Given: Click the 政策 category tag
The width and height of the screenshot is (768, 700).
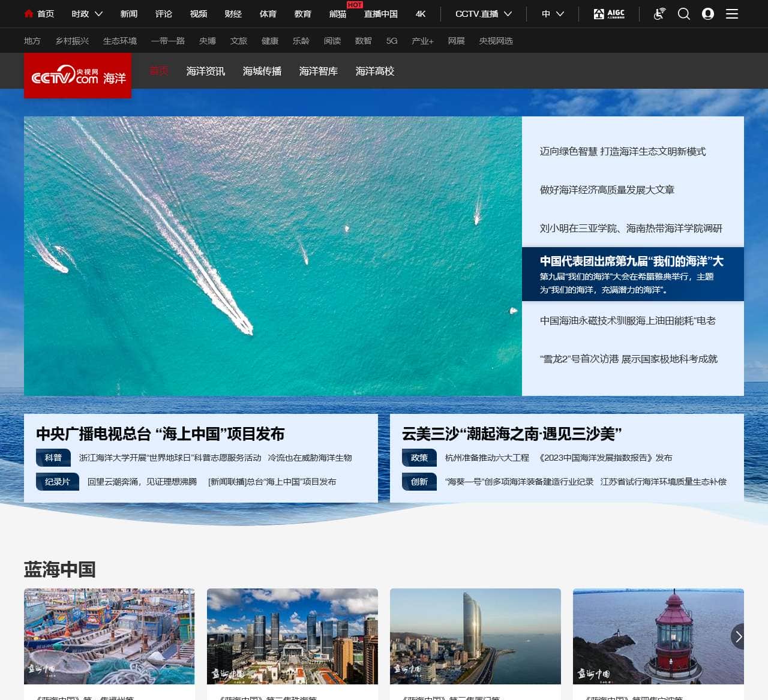Looking at the screenshot, I should point(419,458).
